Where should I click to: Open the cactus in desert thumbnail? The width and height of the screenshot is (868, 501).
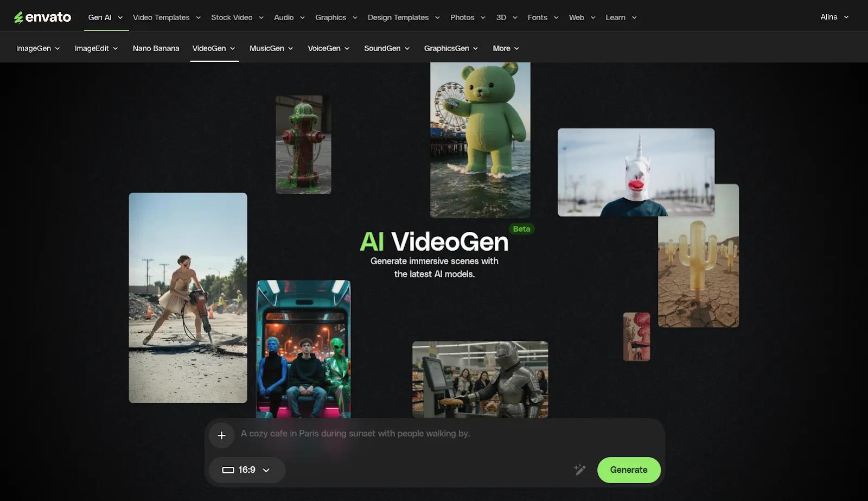699,271
